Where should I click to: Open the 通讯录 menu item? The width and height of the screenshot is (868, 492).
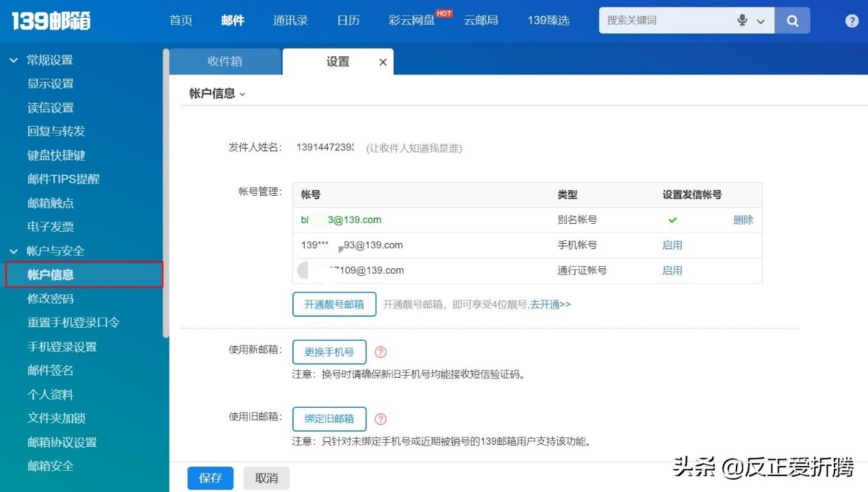click(290, 21)
